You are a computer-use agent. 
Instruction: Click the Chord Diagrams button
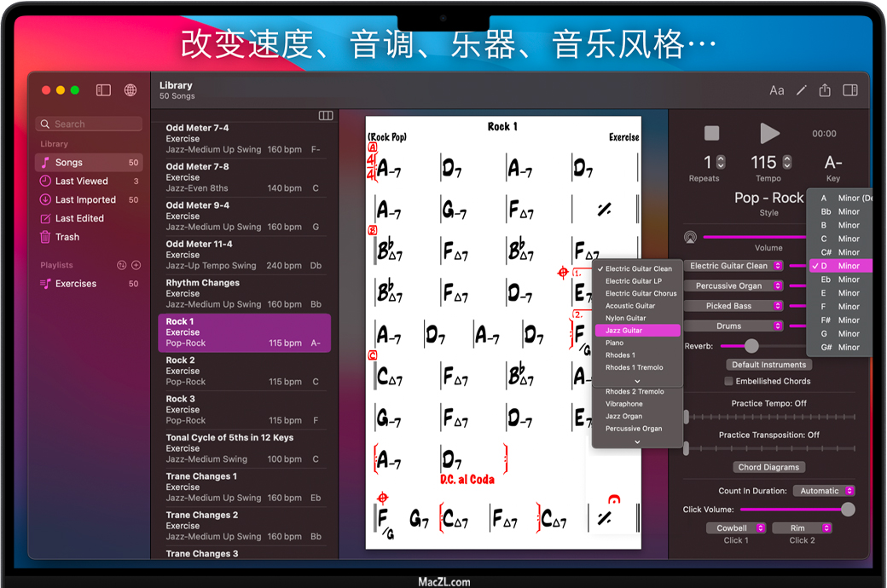[x=768, y=467]
